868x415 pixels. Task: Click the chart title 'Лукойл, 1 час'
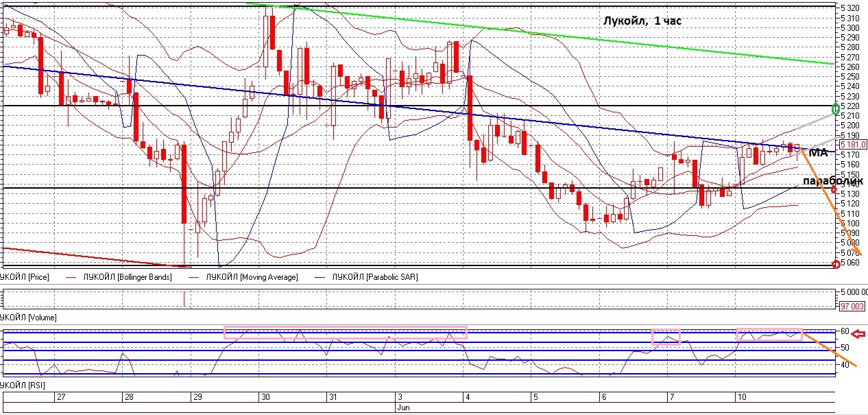click(x=642, y=21)
